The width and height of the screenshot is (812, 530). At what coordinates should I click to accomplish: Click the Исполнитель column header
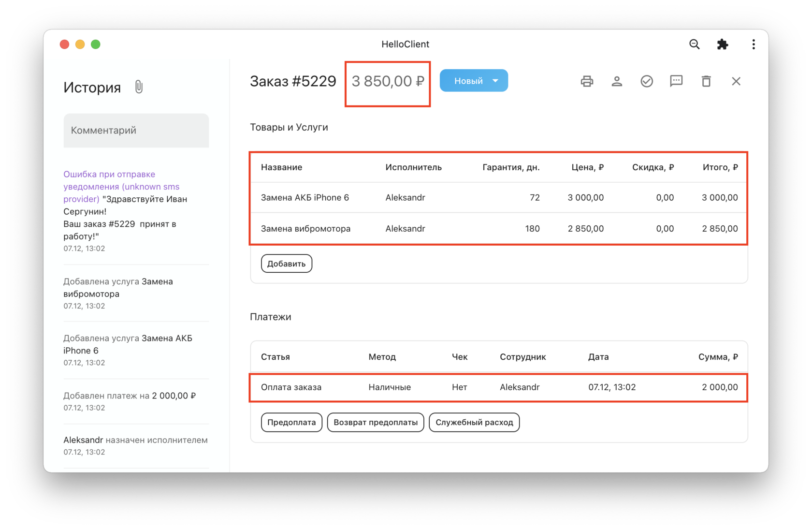[413, 167]
